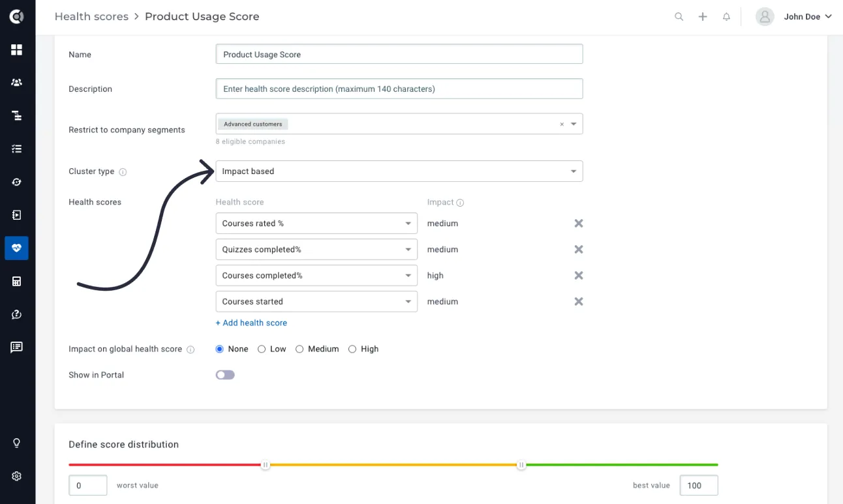The height and width of the screenshot is (504, 843).
Task: Open the Quizzes completed% dropdown
Action: (x=316, y=249)
